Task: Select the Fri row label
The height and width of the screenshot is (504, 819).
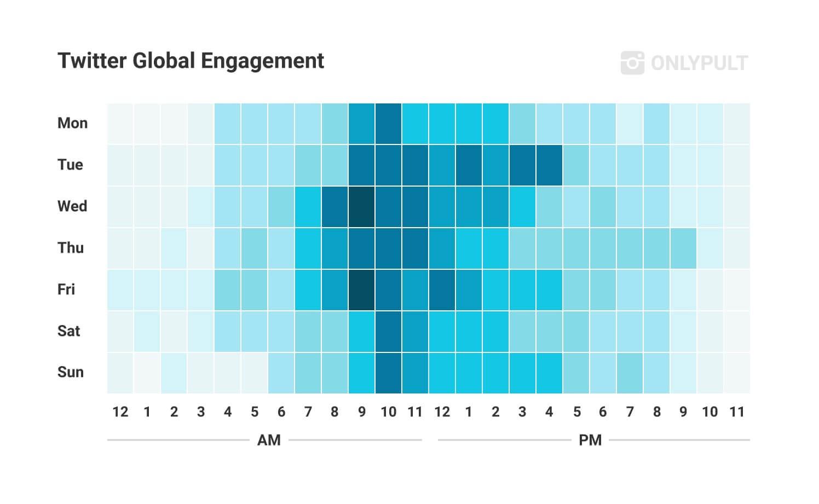Action: pos(66,289)
